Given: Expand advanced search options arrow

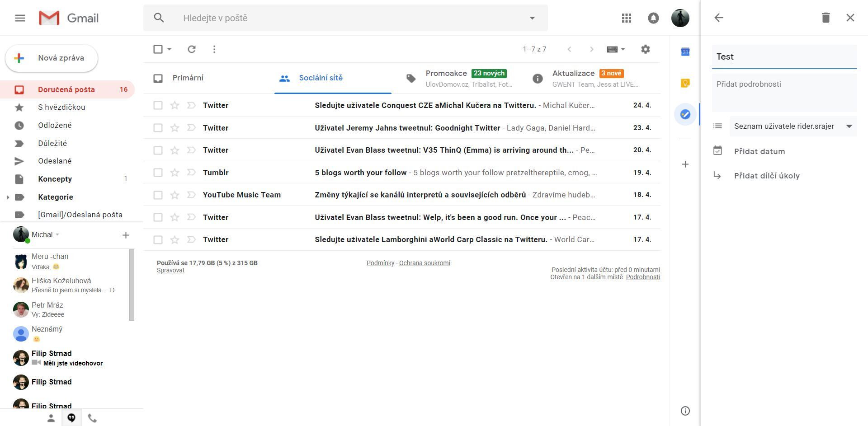Looking at the screenshot, I should pos(532,18).
